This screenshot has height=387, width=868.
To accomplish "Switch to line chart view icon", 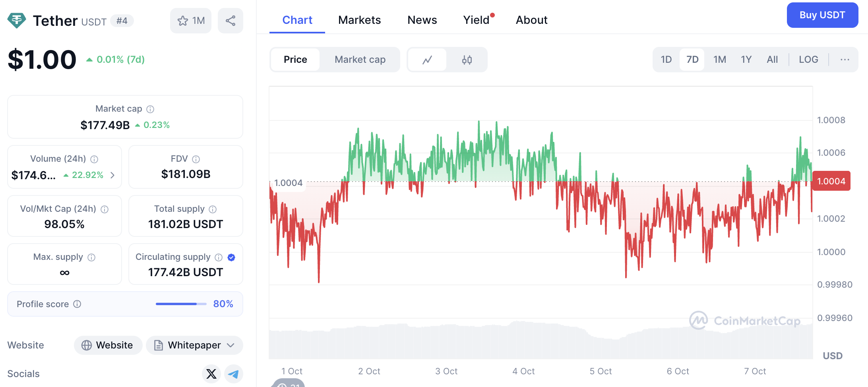I will 427,60.
